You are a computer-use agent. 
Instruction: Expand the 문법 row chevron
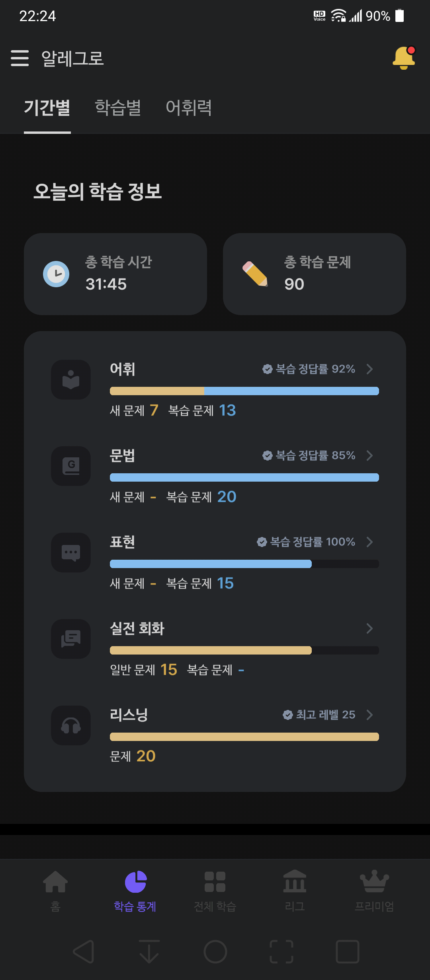coord(369,455)
